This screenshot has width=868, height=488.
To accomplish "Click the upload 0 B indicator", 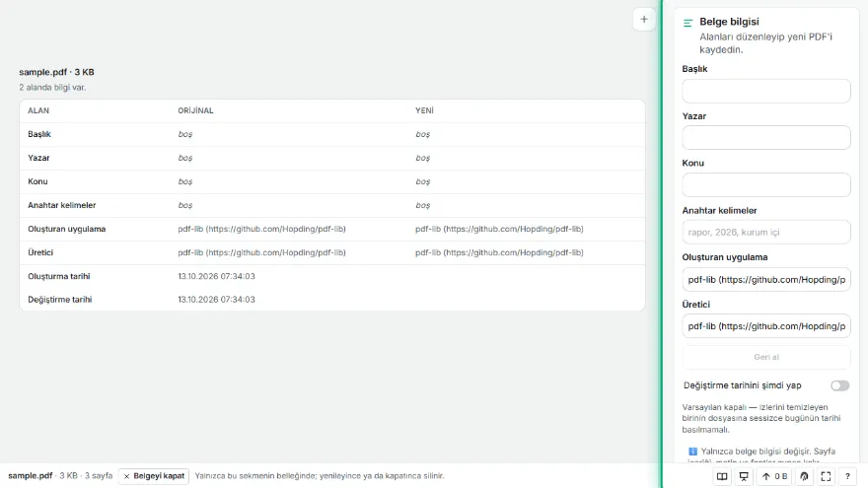I will tap(774, 476).
